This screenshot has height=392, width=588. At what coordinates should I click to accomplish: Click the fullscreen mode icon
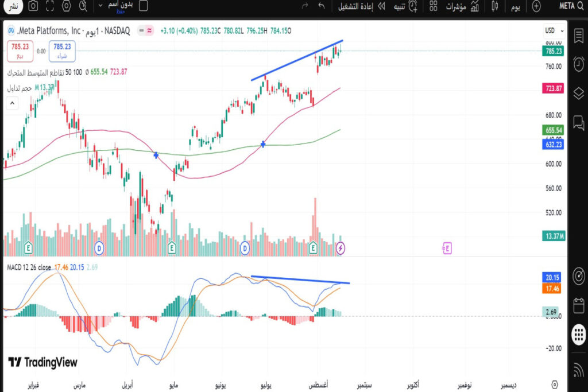[50, 6]
